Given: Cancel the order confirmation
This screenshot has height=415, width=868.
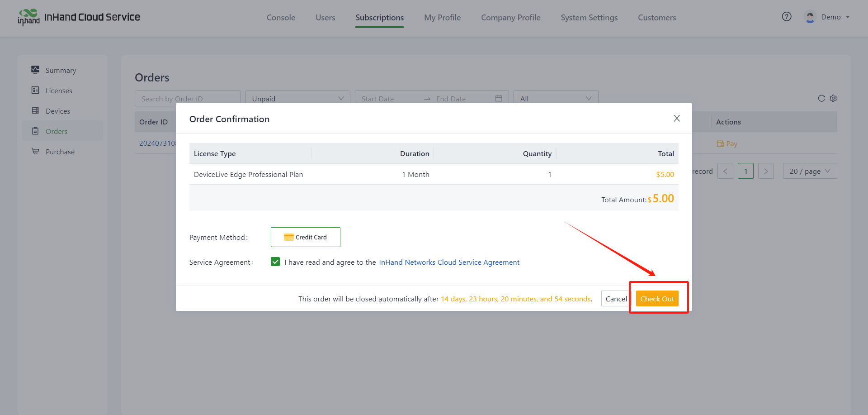Looking at the screenshot, I should (615, 299).
